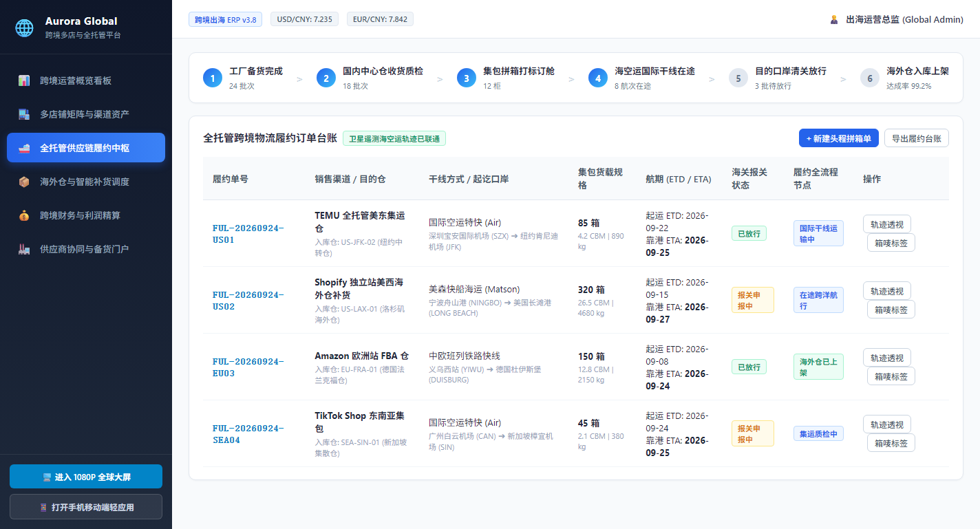Click 新建头程拼箱单 button
Screen dimensions: 980x529
(x=838, y=138)
